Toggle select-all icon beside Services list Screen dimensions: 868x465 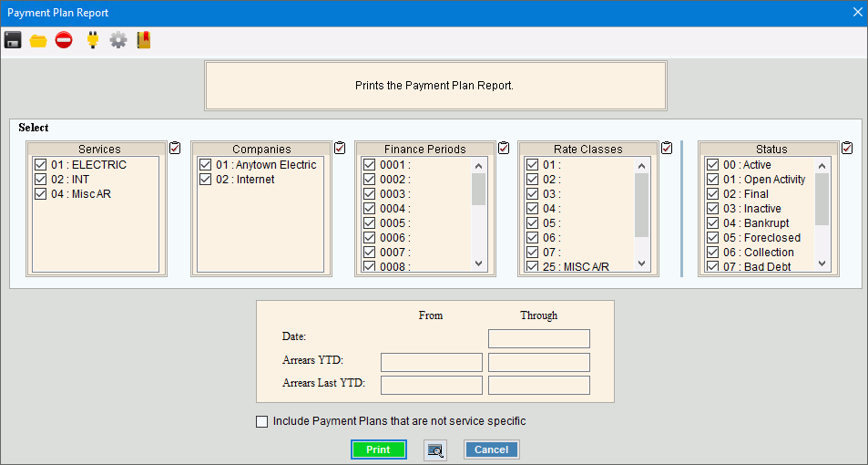tap(175, 148)
